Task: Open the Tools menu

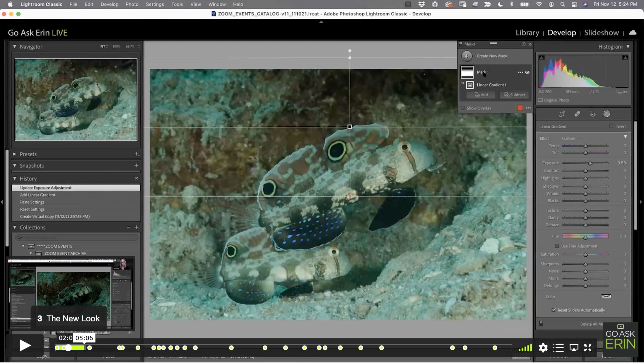Action: click(x=177, y=4)
